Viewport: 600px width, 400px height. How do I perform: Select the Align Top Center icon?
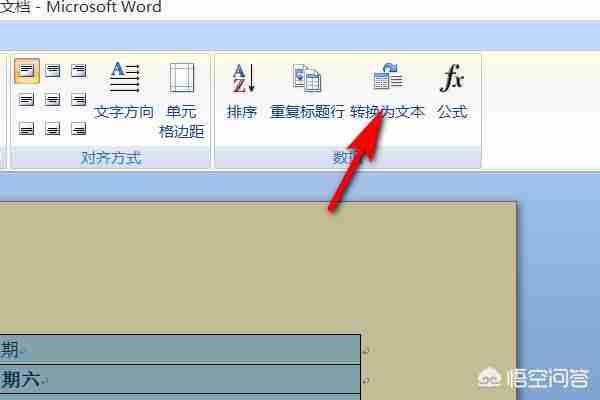click(52, 71)
